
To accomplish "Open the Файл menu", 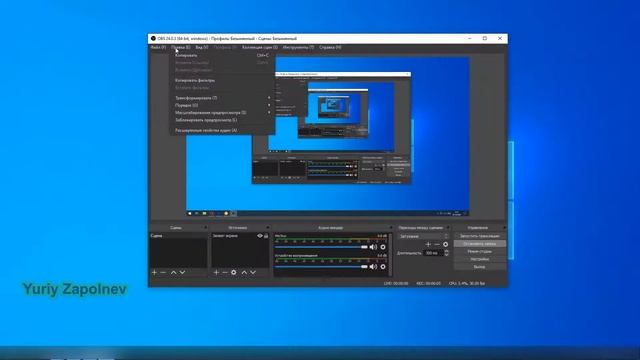I will (x=158, y=47).
